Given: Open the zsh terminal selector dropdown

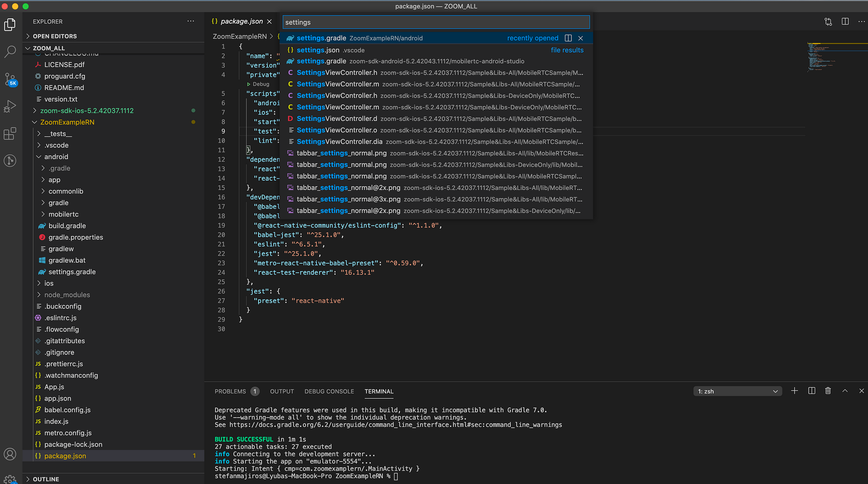Looking at the screenshot, I should click(737, 391).
